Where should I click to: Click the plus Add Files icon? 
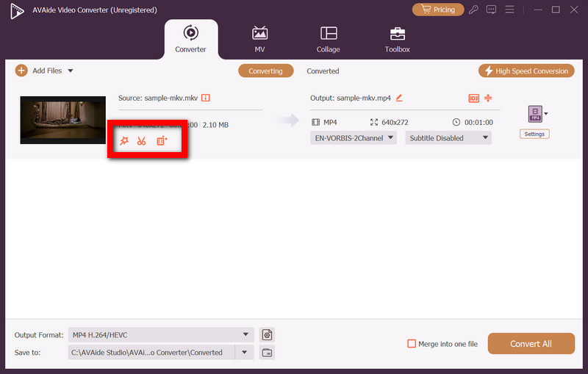point(21,71)
